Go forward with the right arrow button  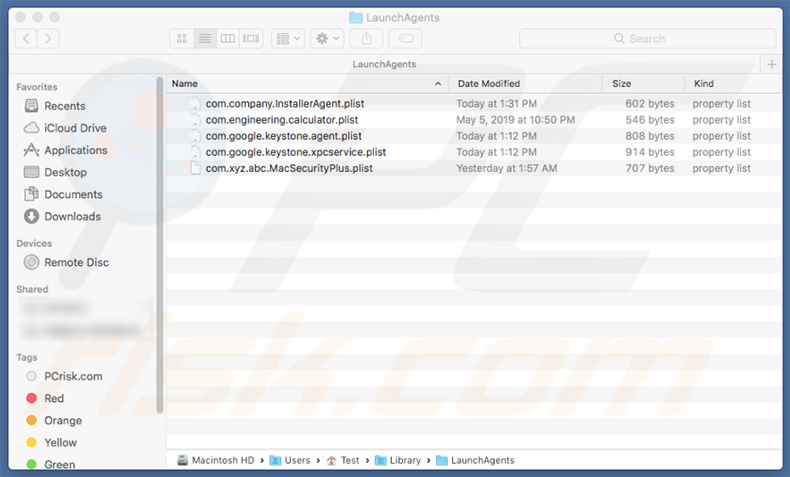tap(48, 38)
